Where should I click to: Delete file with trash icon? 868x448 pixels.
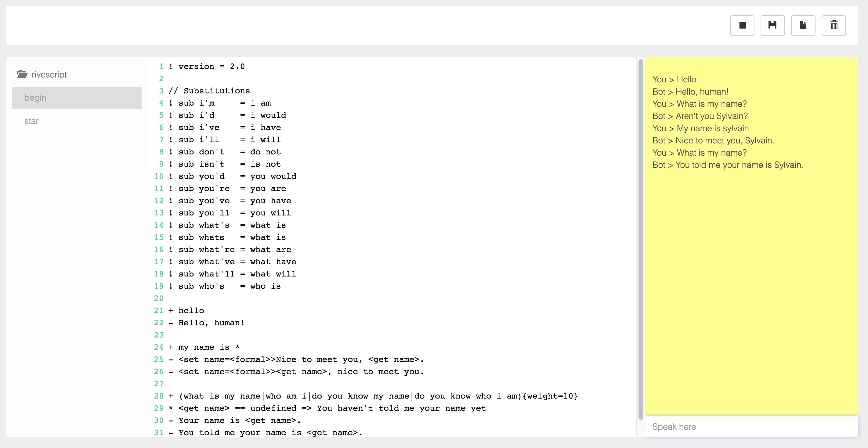(x=833, y=26)
